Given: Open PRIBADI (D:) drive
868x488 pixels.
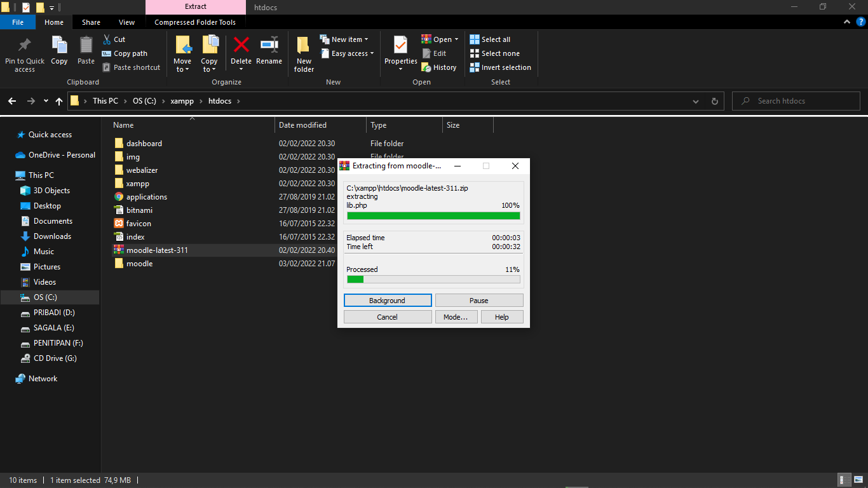Looking at the screenshot, I should (54, 313).
